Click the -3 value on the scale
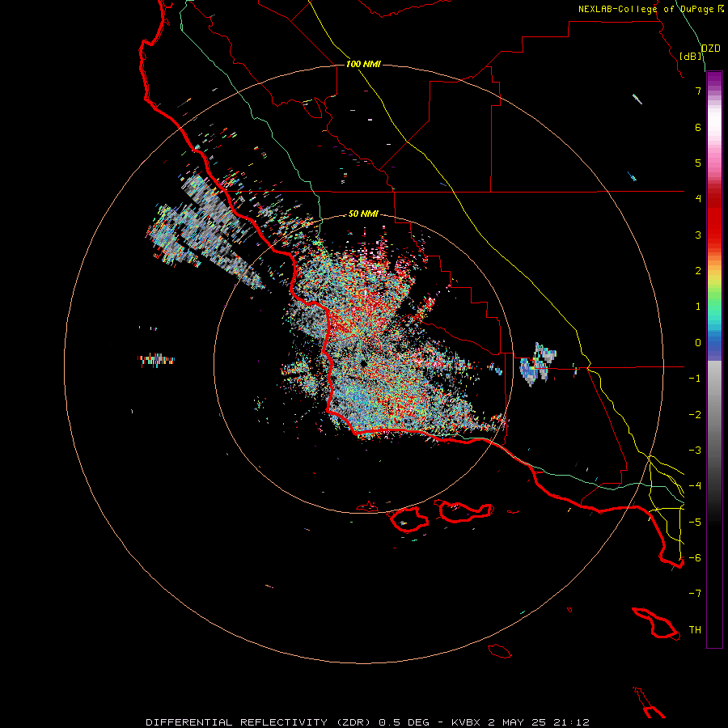This screenshot has width=728, height=728. pyautogui.click(x=695, y=451)
